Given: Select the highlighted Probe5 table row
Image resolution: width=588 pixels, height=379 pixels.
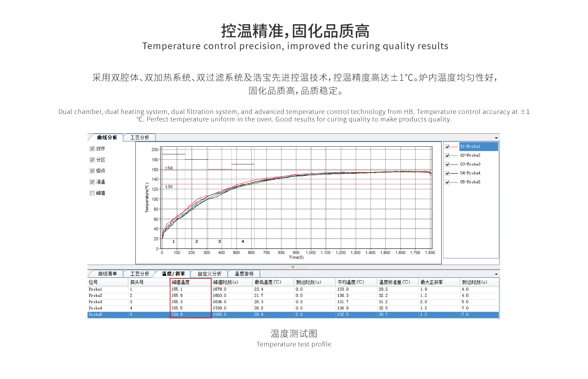Looking at the screenshot, I should [x=293, y=315].
